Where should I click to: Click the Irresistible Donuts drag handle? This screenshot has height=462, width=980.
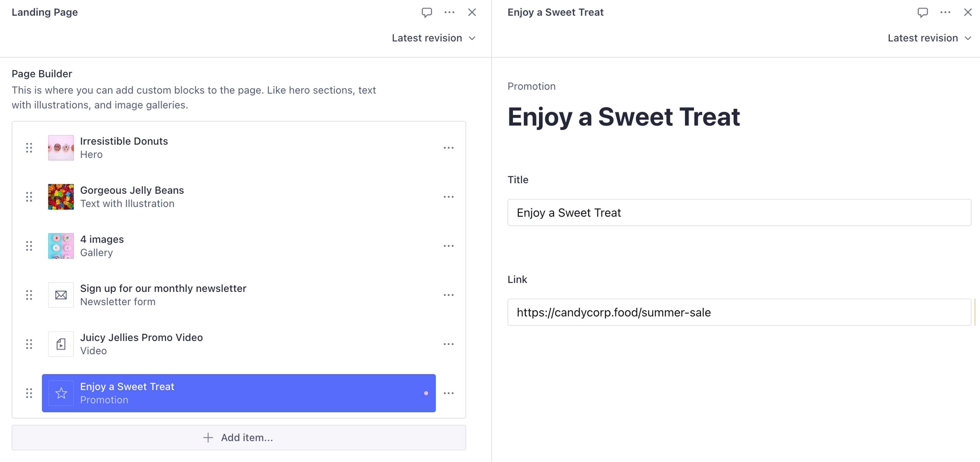click(x=29, y=148)
